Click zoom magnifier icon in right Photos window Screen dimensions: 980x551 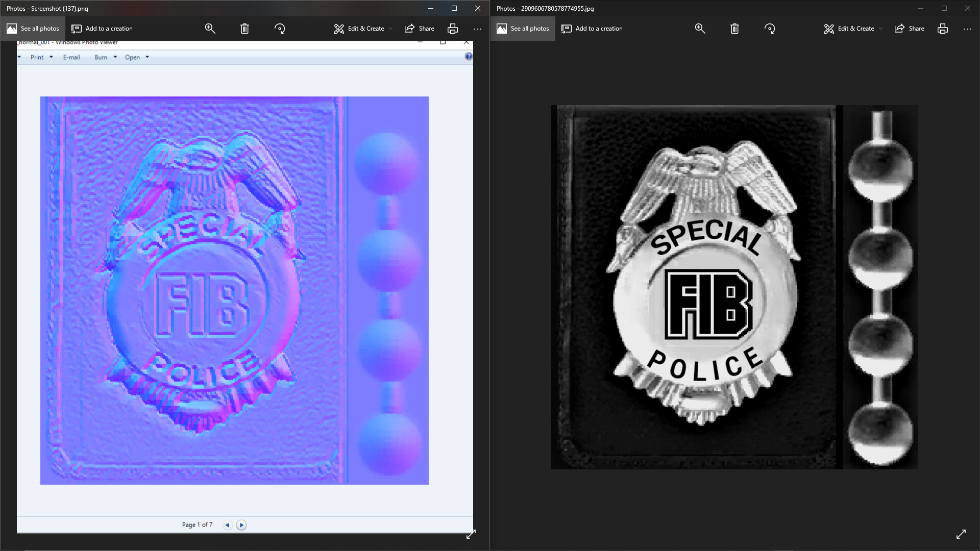[700, 29]
